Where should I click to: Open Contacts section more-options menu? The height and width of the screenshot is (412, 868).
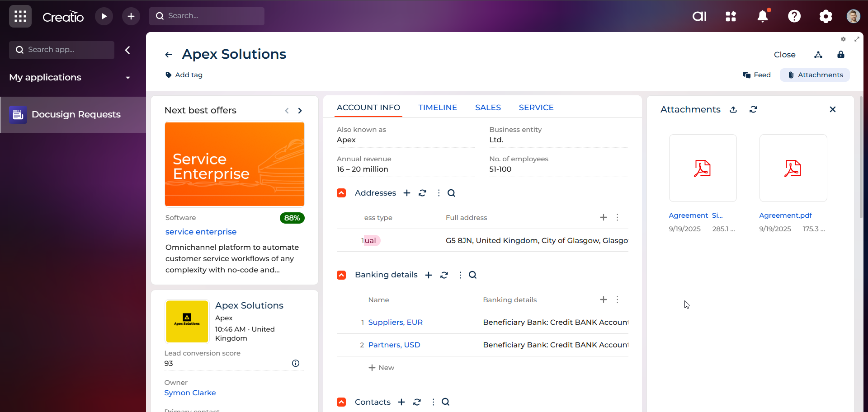(x=433, y=402)
